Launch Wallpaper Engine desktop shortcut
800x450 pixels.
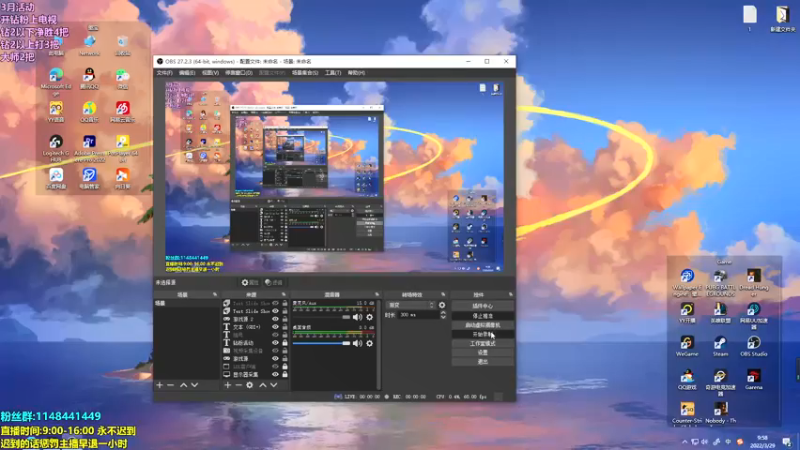coord(687,283)
